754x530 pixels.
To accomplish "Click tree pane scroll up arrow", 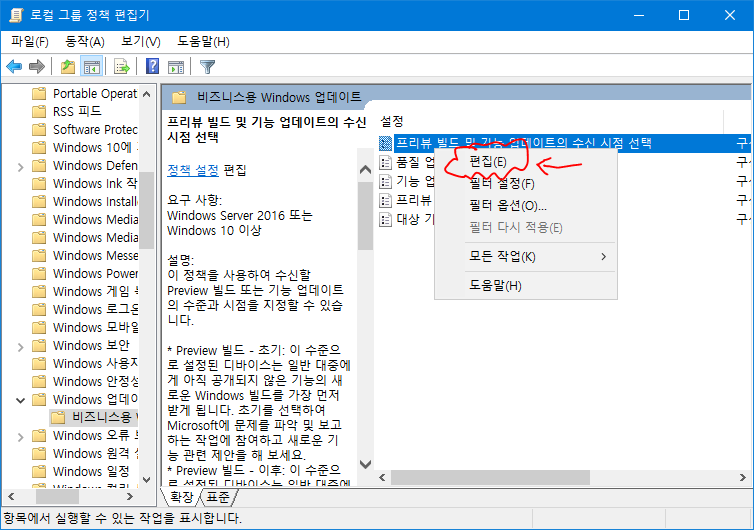I will coord(147,94).
